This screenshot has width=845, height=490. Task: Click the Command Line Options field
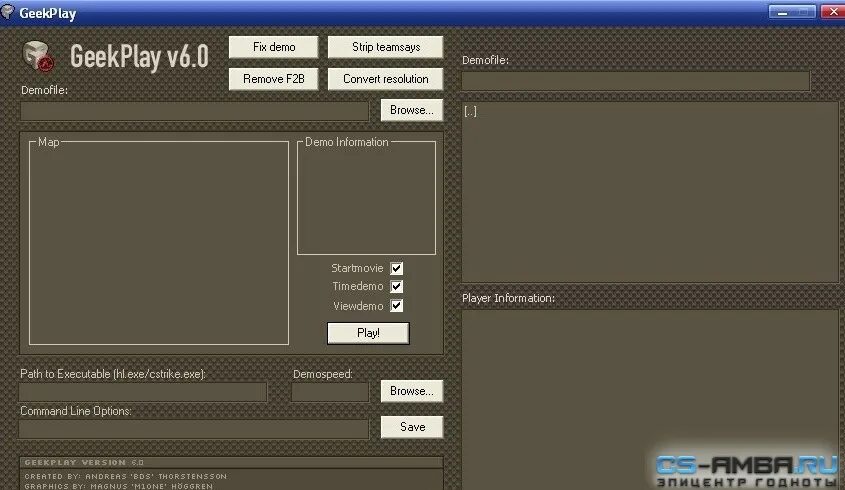click(194, 429)
